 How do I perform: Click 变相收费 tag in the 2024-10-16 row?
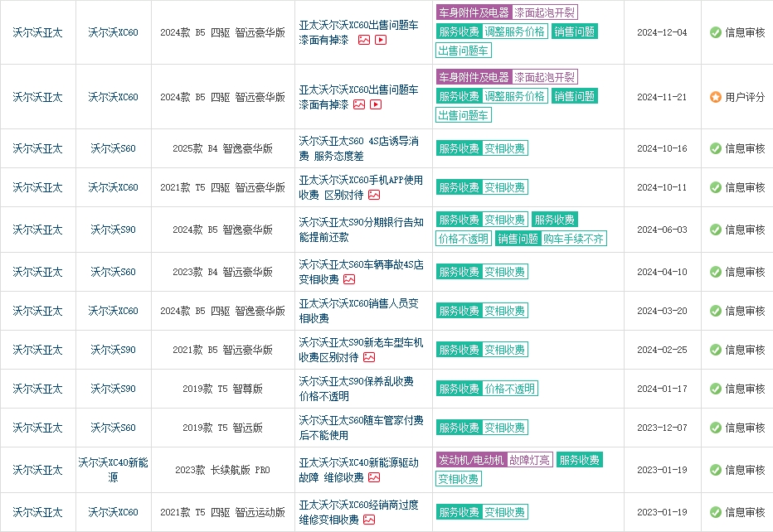[505, 148]
